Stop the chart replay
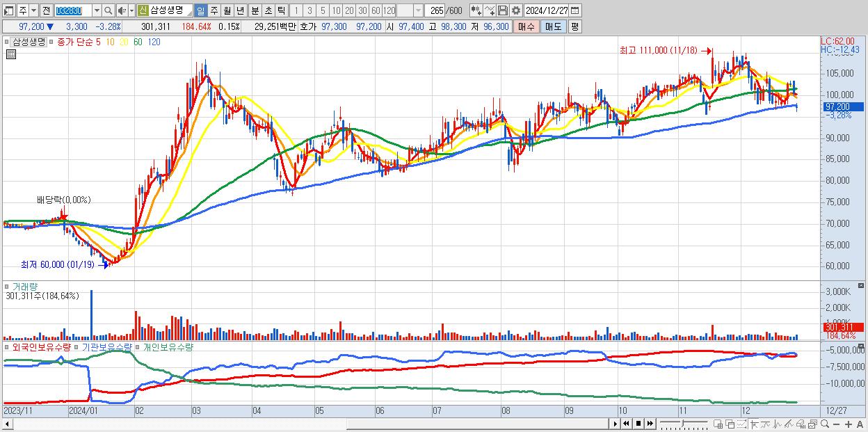Viewport: 868px width, 432px height. click(638, 424)
